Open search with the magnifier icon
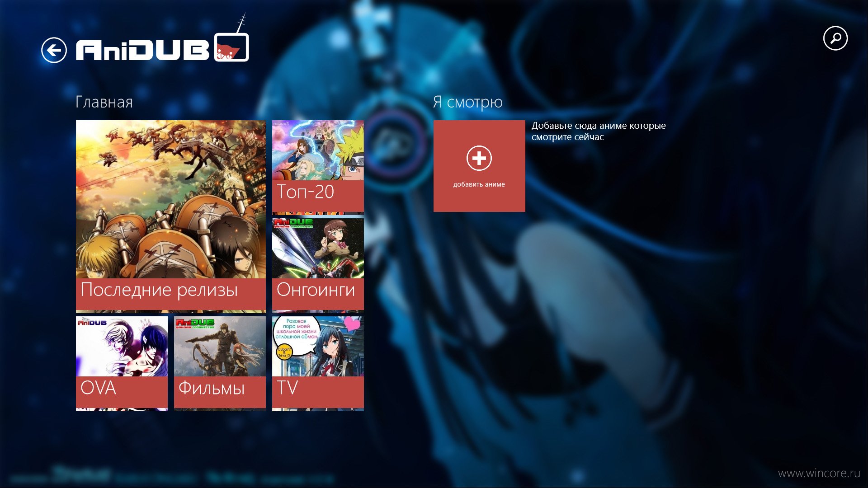Image resolution: width=868 pixels, height=488 pixels. coord(835,38)
